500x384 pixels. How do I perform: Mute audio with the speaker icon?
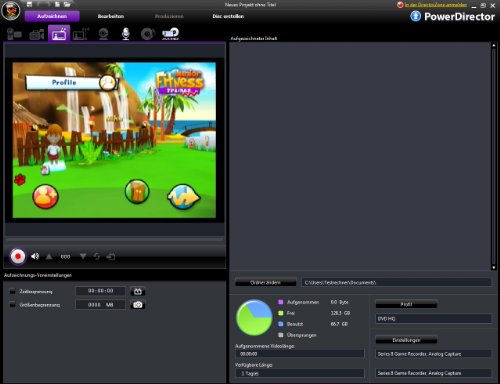click(35, 256)
